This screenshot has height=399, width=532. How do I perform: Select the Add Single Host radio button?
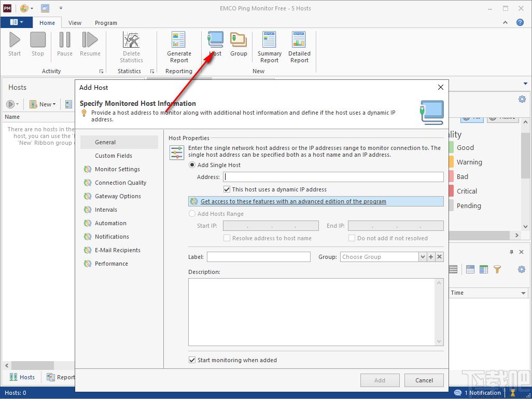point(192,165)
